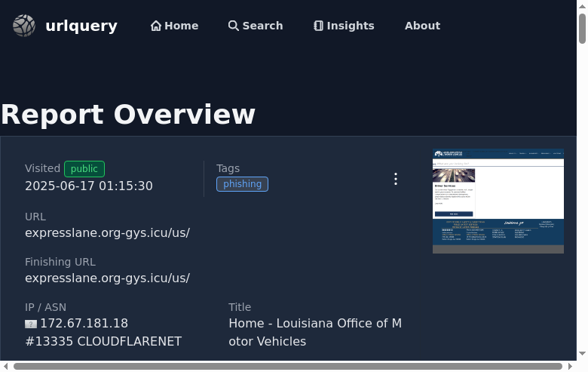Click the phishing tag
588x372 pixels.
242,184
